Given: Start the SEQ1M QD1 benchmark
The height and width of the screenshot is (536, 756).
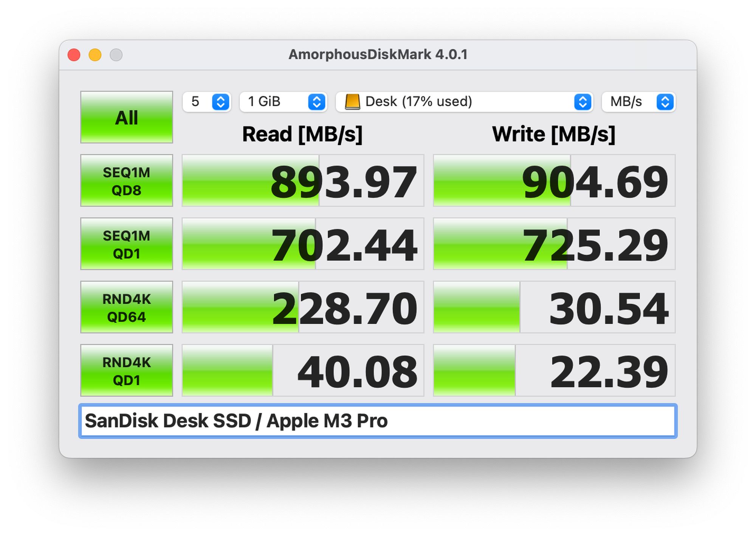Looking at the screenshot, I should [126, 244].
